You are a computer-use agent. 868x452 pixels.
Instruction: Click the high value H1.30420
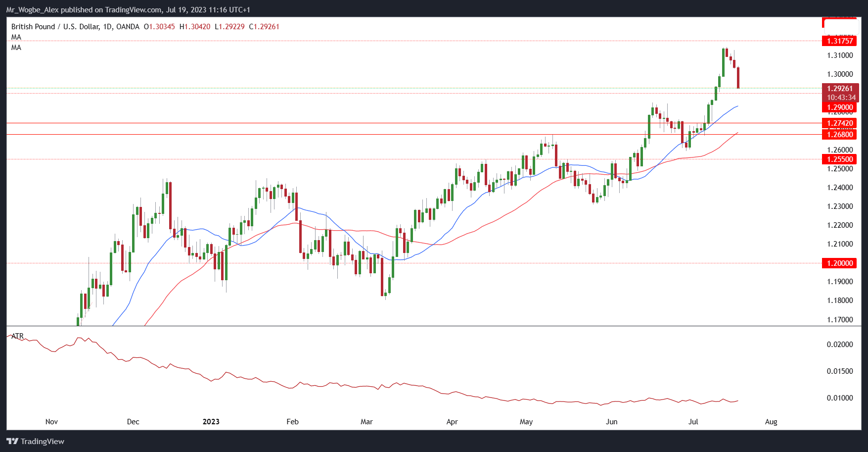click(x=195, y=27)
